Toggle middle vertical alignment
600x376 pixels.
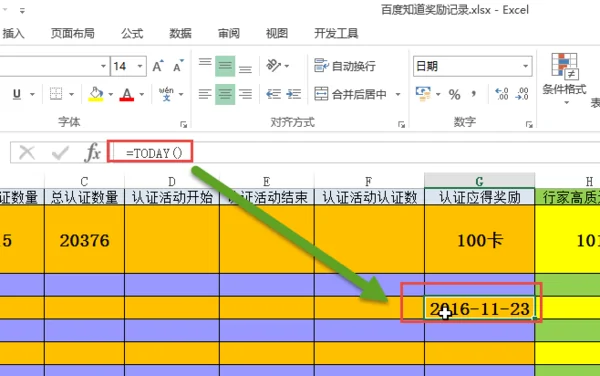pyautogui.click(x=225, y=66)
